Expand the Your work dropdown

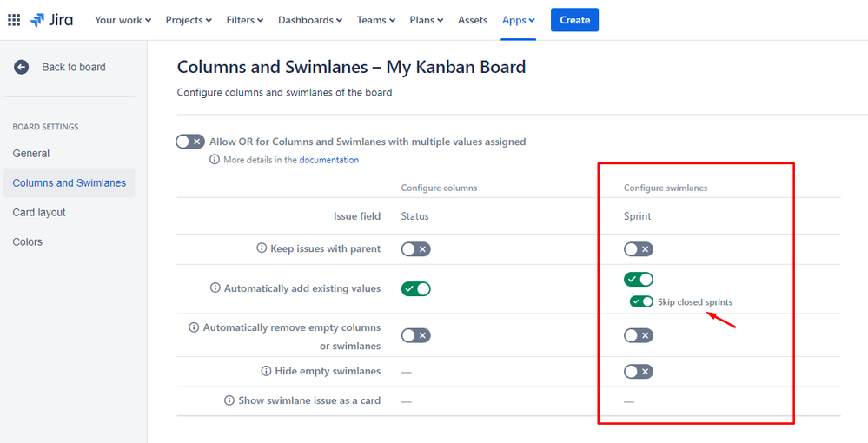(x=123, y=20)
